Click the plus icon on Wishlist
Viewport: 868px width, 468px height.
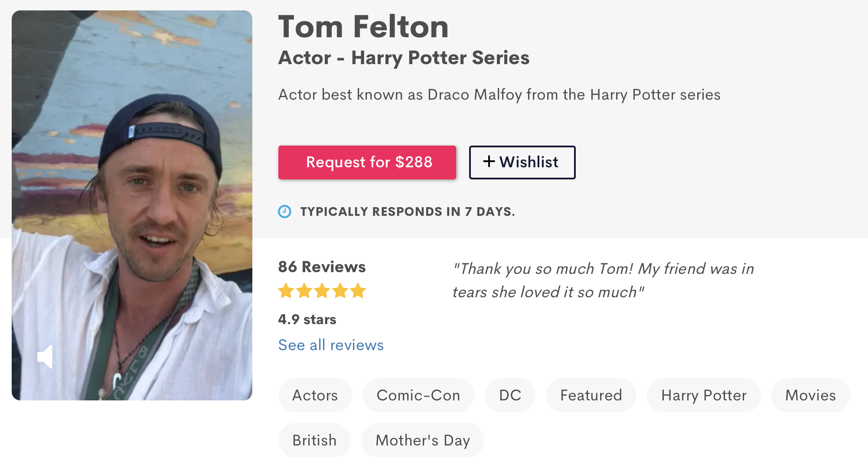coord(489,162)
